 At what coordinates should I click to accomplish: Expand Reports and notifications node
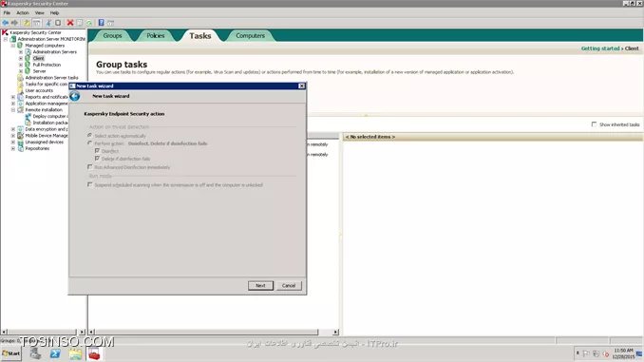point(13,97)
